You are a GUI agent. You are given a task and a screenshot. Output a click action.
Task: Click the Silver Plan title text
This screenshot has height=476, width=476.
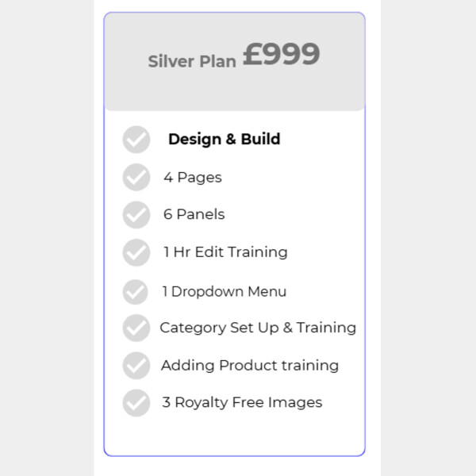tap(192, 61)
